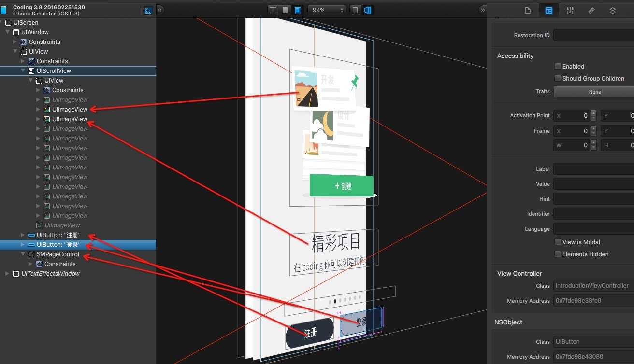
Task: Click the accessibility Value field
Action: [x=594, y=184]
